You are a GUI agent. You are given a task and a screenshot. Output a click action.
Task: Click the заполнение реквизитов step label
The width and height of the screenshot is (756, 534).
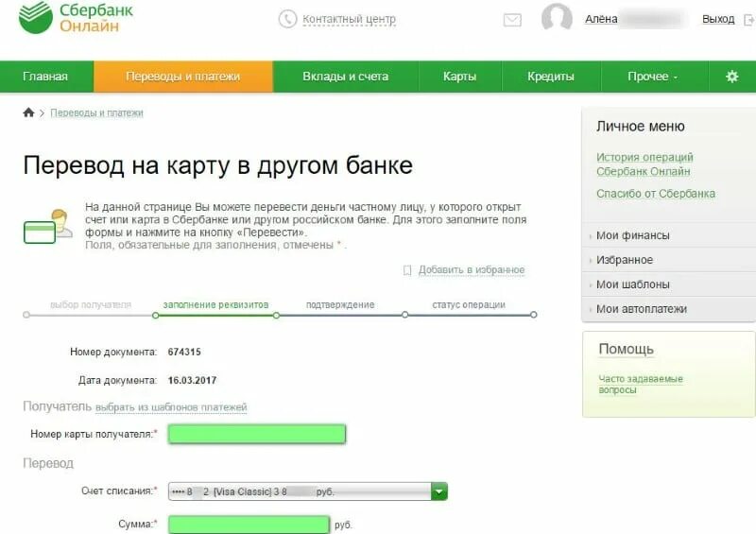coord(215,305)
